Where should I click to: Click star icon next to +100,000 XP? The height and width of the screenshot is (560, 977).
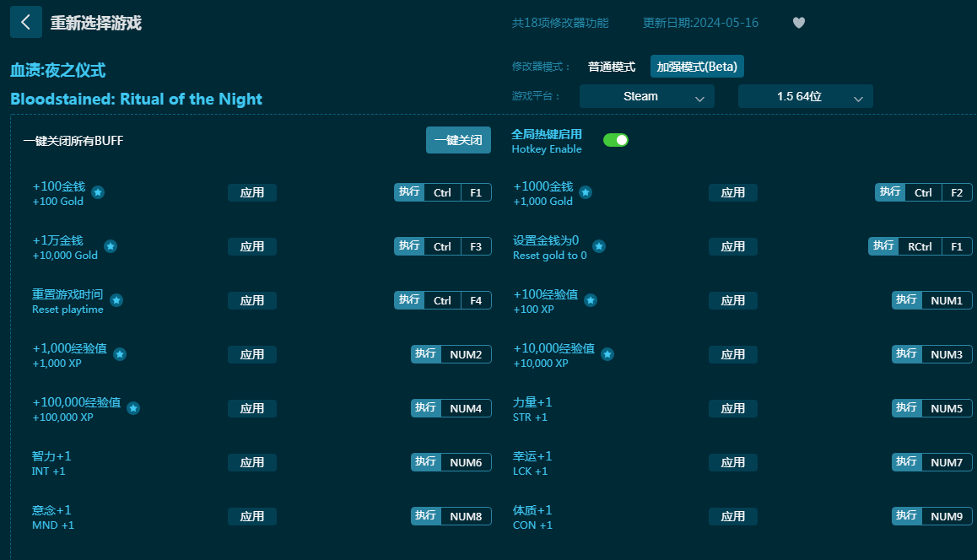coord(133,409)
